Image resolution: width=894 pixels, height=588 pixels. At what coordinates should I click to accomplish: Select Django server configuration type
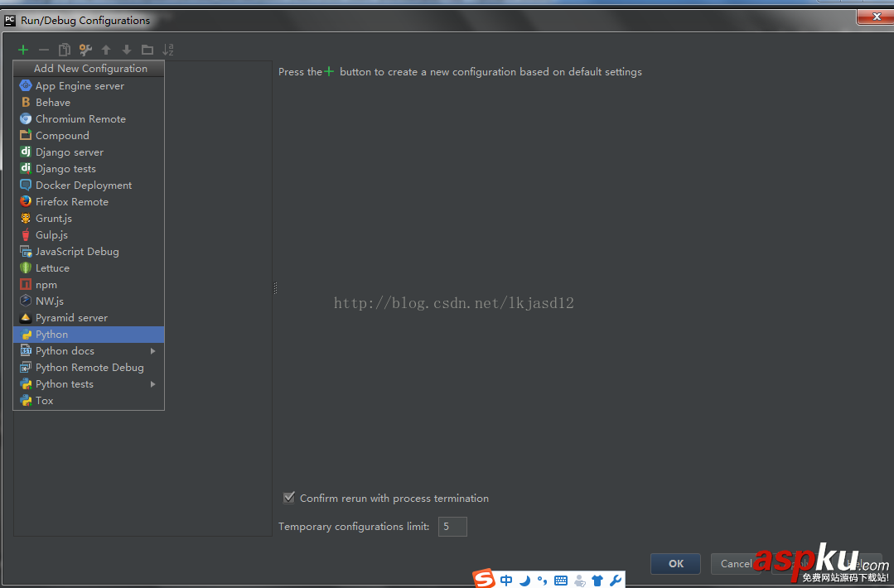click(x=70, y=152)
